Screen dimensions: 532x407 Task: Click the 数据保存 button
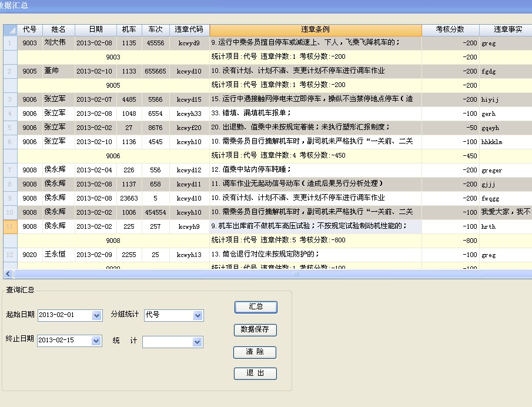click(x=255, y=329)
